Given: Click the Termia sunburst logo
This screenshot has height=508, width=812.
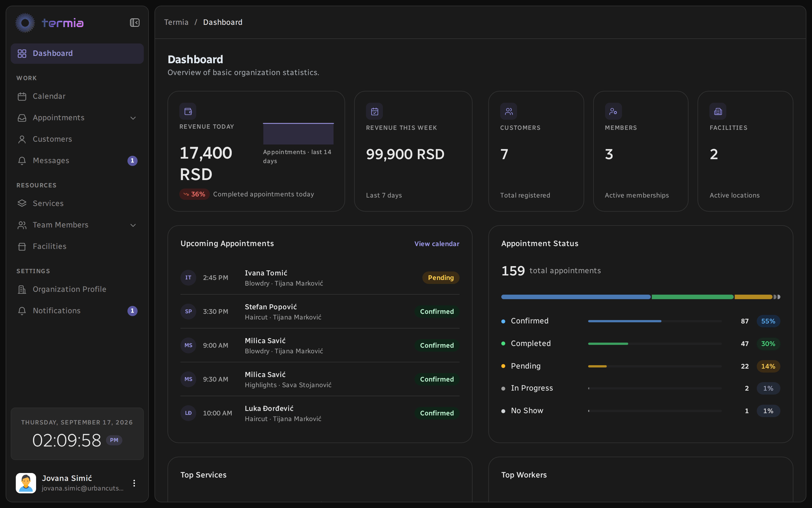Looking at the screenshot, I should 25,23.
